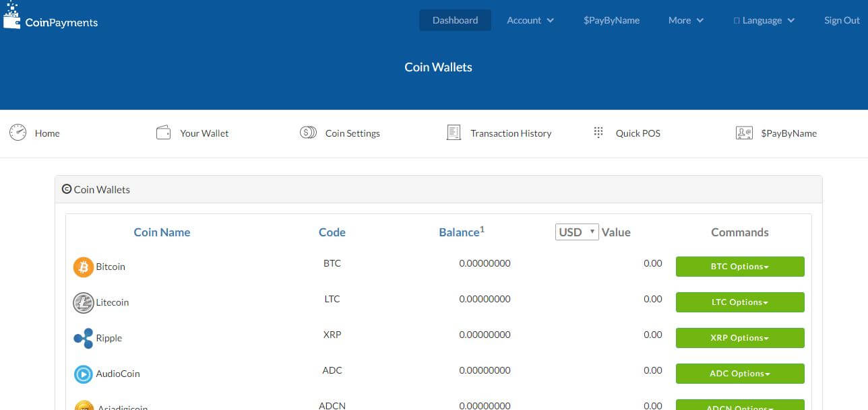Click the Litecoin USD value 0.00
868x410 pixels.
(x=653, y=299)
